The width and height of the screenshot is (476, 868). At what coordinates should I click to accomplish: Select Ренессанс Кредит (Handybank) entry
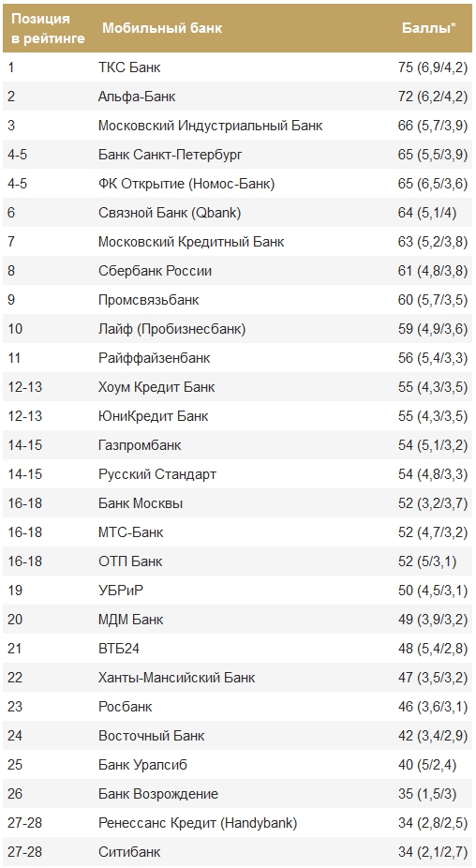[198, 823]
